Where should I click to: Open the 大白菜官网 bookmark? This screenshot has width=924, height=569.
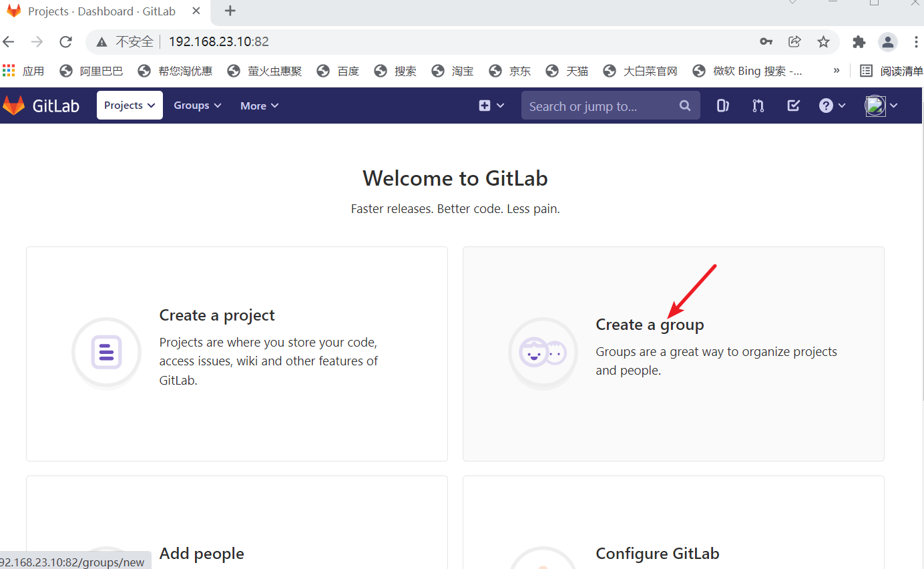coord(640,71)
